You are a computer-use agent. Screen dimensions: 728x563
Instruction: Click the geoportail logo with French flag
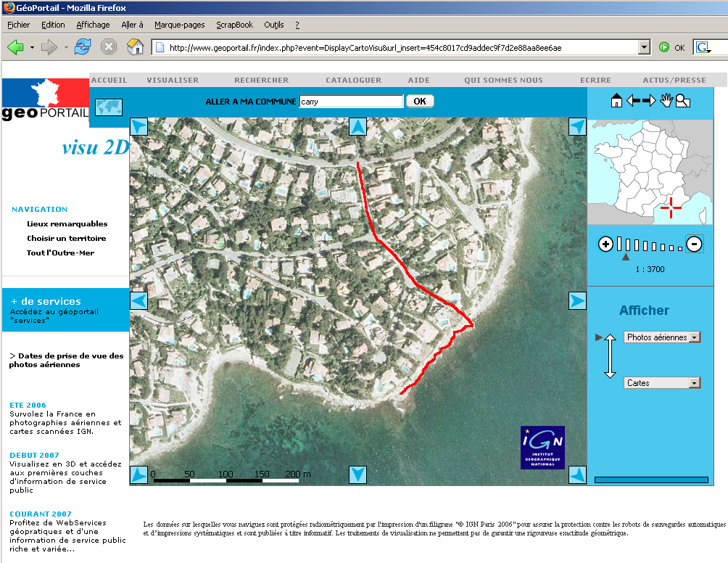click(46, 99)
